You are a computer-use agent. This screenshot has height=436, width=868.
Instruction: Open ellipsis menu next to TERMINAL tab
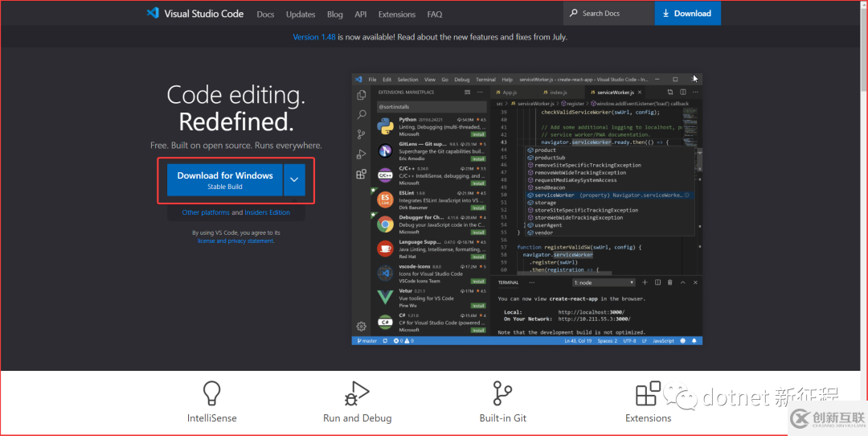(x=532, y=282)
